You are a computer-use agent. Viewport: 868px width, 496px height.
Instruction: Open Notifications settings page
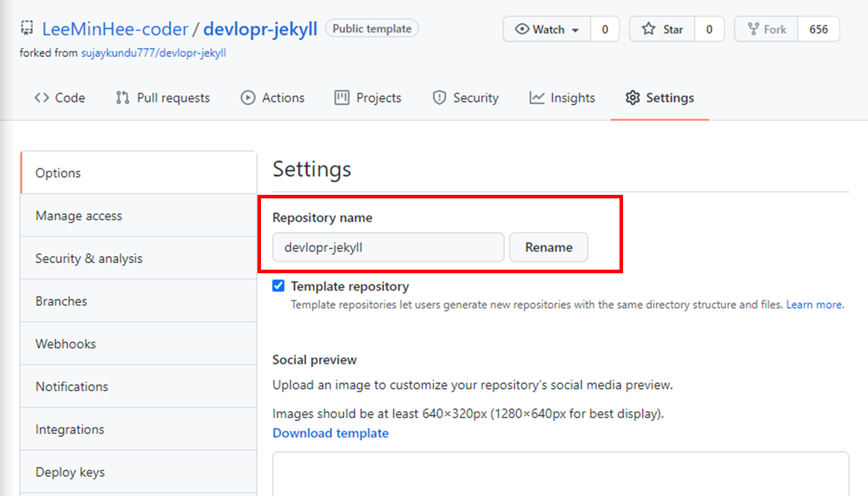click(x=139, y=387)
